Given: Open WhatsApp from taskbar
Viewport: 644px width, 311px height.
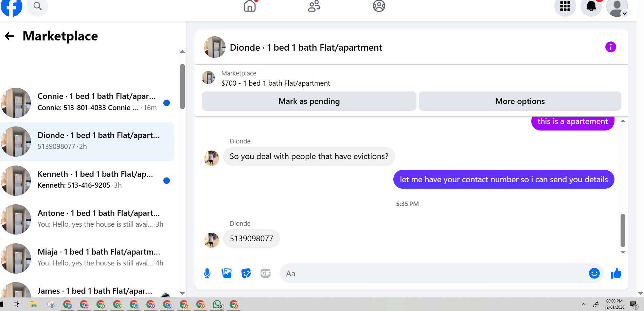Looking at the screenshot, I should pos(217,304).
